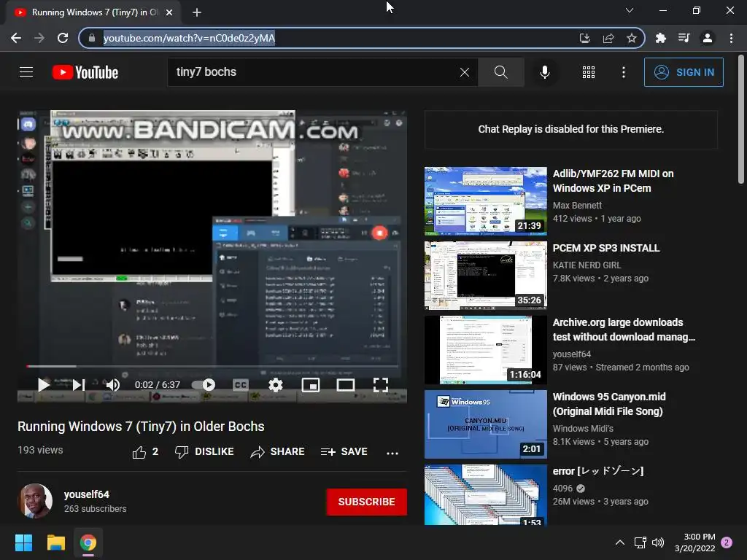This screenshot has height=560, width=747.
Task: Share this page from address bar
Action: pyautogui.click(x=608, y=38)
